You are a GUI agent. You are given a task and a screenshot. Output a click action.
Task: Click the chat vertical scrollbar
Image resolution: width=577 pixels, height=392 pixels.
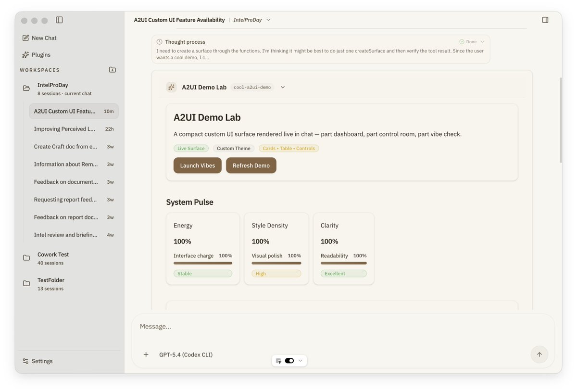(x=560, y=120)
